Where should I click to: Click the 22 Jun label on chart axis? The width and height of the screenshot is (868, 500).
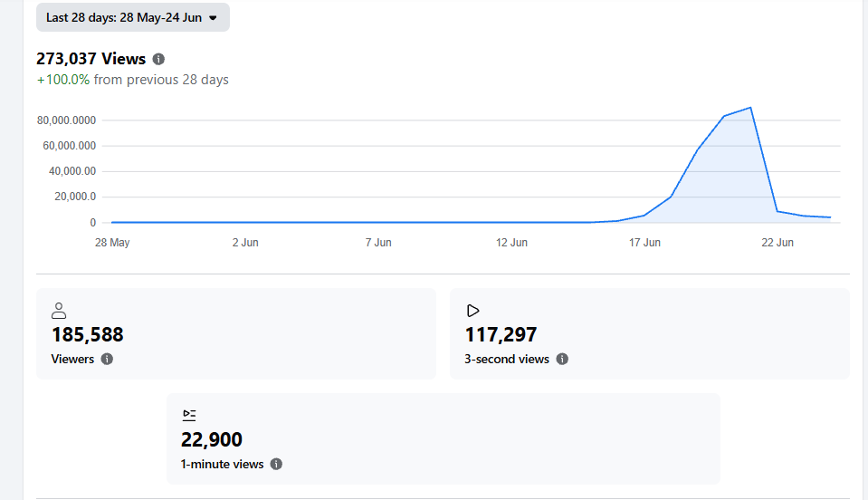pyautogui.click(x=777, y=243)
